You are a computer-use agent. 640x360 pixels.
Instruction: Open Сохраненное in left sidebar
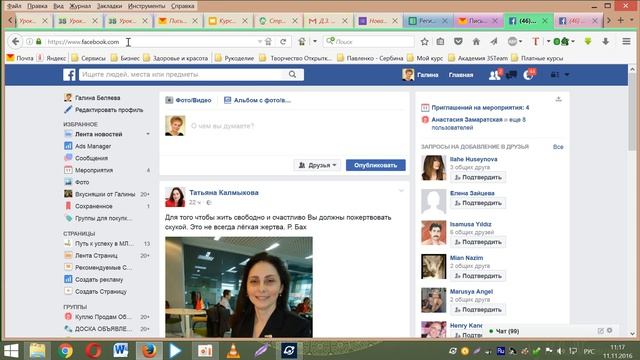click(93, 206)
